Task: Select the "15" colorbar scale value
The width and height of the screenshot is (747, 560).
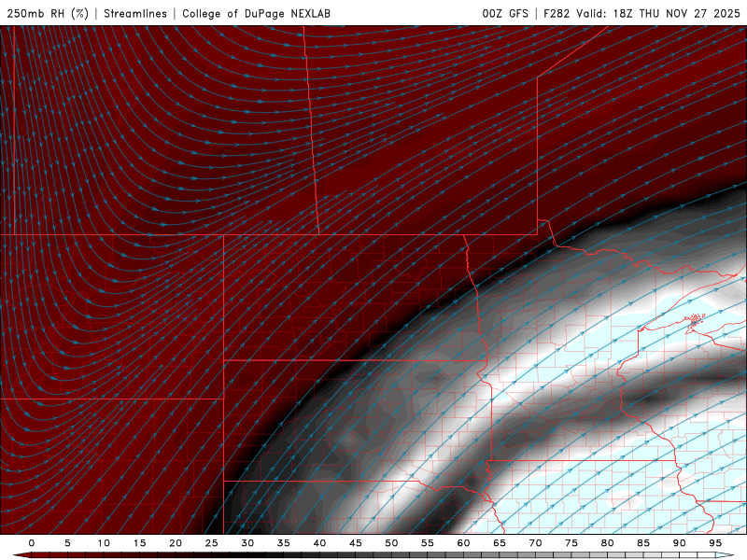Action: pos(139,543)
